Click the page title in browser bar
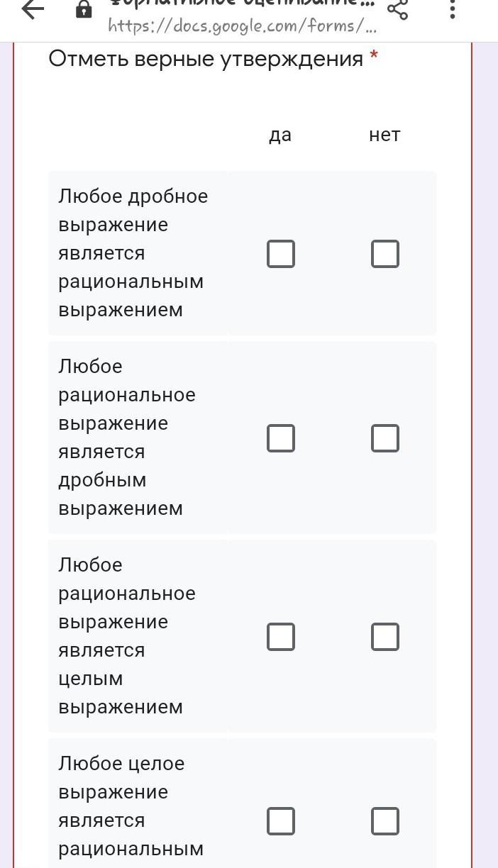The image size is (498, 868). click(243, 4)
